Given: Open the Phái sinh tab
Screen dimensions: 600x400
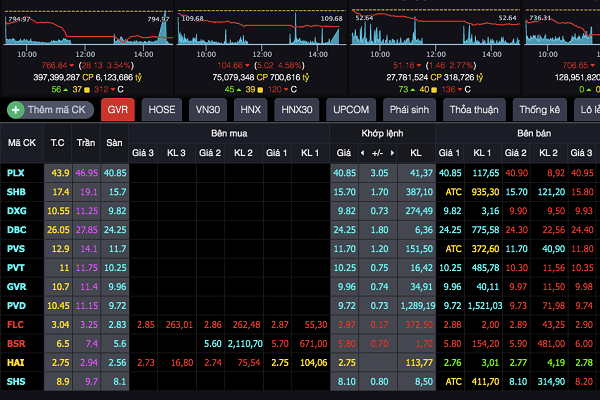Looking at the screenshot, I should [410, 110].
